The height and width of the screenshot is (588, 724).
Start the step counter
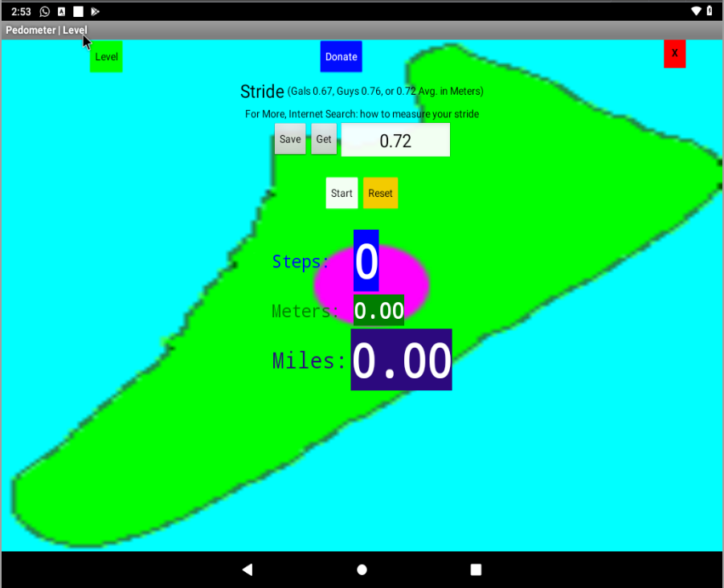tap(342, 193)
